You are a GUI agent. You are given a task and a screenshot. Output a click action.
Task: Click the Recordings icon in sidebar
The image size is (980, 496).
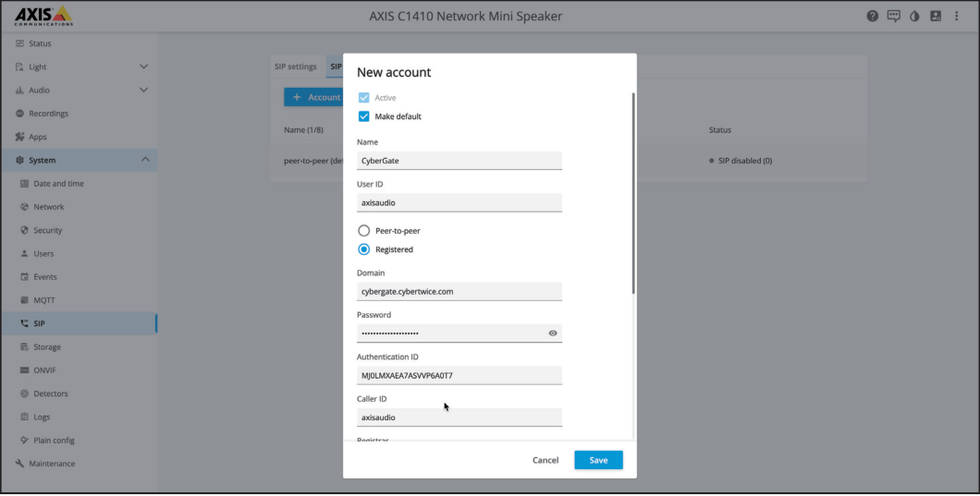coord(19,114)
